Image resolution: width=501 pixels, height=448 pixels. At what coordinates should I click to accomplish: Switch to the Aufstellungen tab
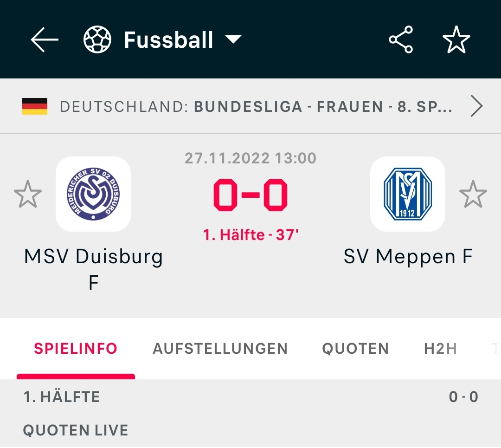220,349
